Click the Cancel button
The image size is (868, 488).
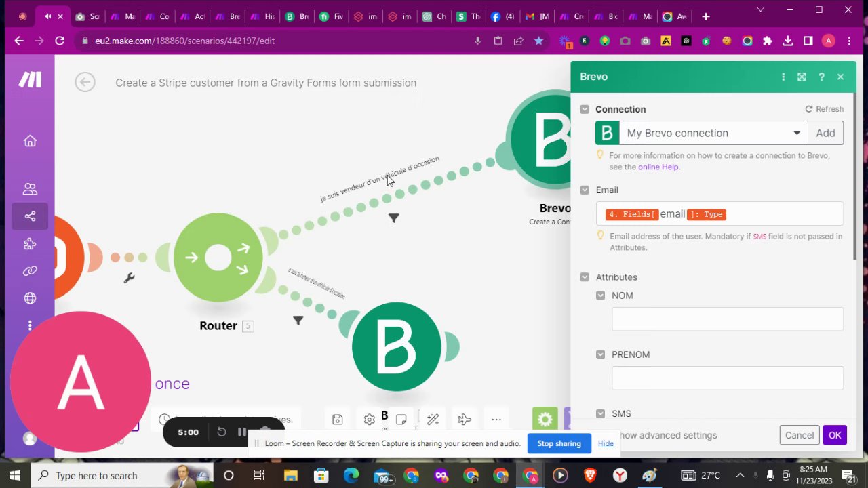click(800, 435)
